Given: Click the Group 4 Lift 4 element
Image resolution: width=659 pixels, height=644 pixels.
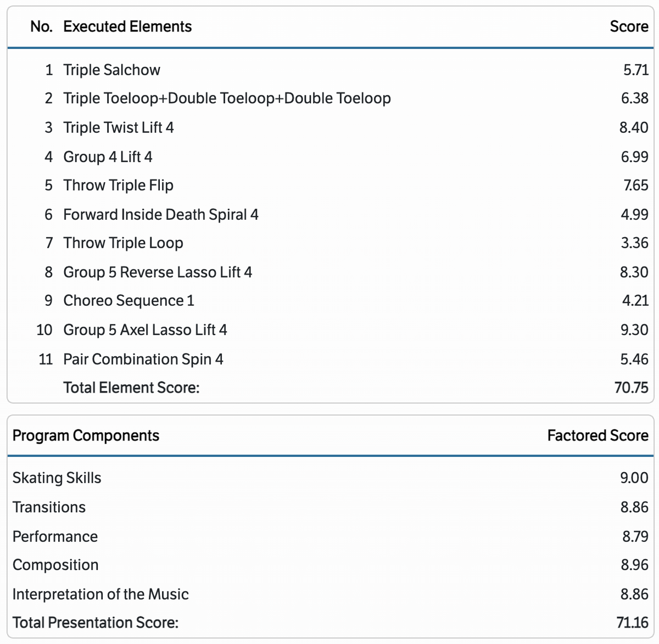Looking at the screenshot, I should (x=108, y=156).
